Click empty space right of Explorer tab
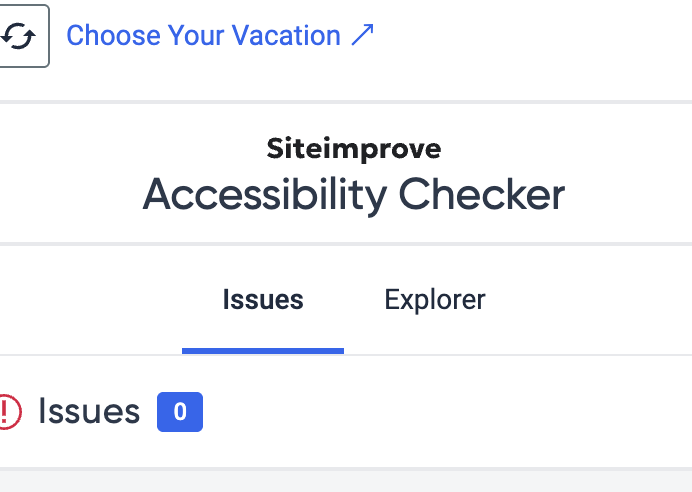Image resolution: width=692 pixels, height=492 pixels. coord(587,300)
